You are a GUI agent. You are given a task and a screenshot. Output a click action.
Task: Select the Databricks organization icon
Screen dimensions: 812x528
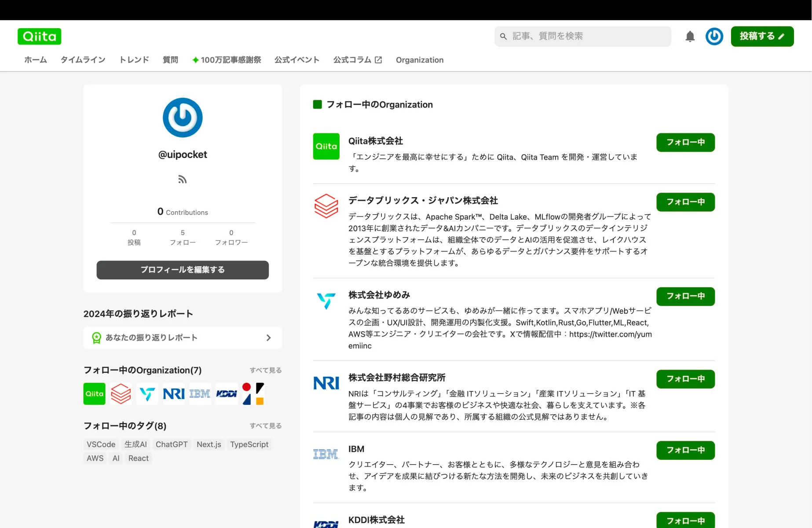[121, 394]
